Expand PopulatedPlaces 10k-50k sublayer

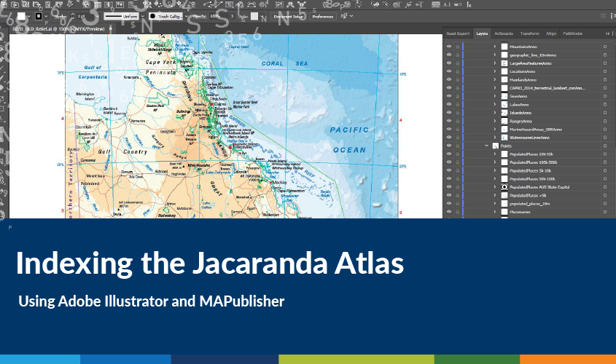click(x=495, y=154)
